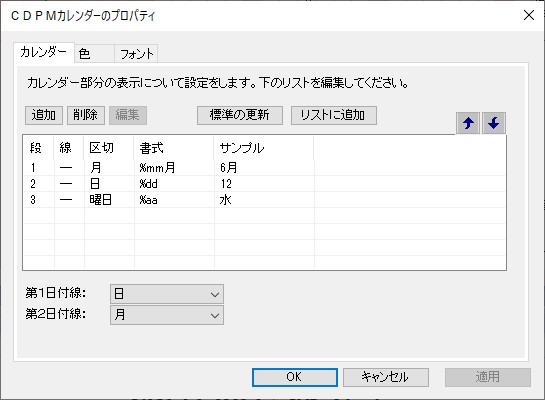This screenshot has width=545, height=400.
Task: Move selected row up with up arrow
Action: coord(468,123)
